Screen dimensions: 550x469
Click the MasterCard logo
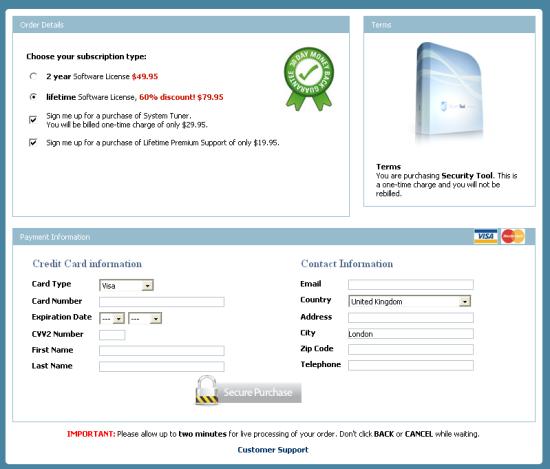[x=513, y=236]
